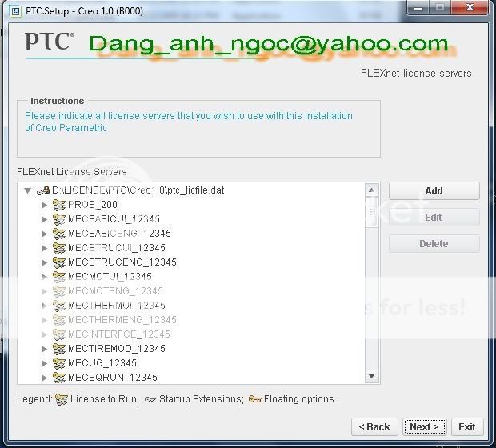Expand the MECSTRUCENG_12345 node

pyautogui.click(x=45, y=262)
